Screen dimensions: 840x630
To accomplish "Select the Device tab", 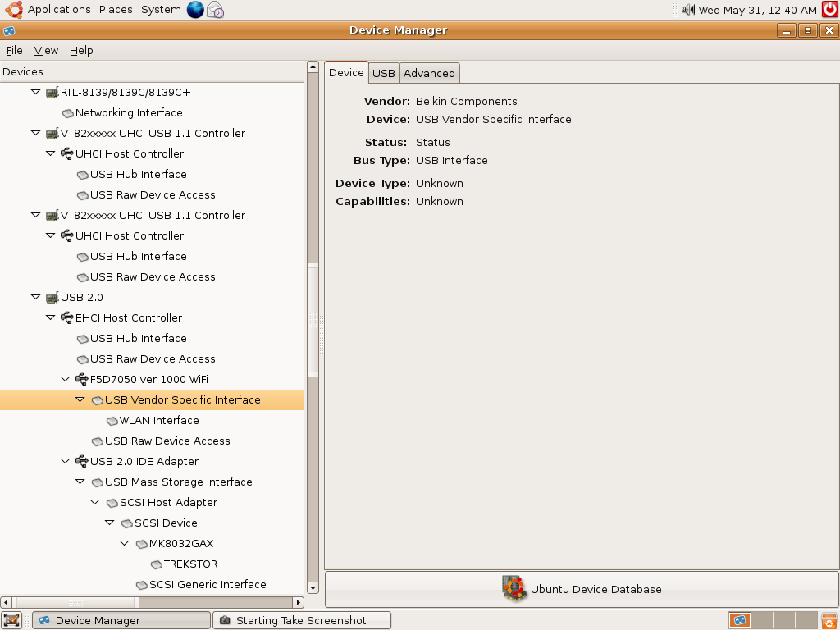I will pyautogui.click(x=346, y=72).
